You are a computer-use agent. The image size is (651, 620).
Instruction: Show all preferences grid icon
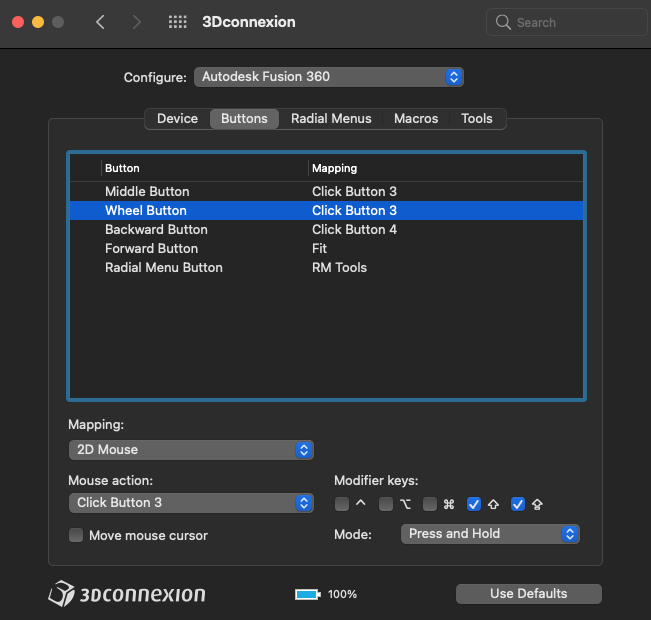[178, 22]
